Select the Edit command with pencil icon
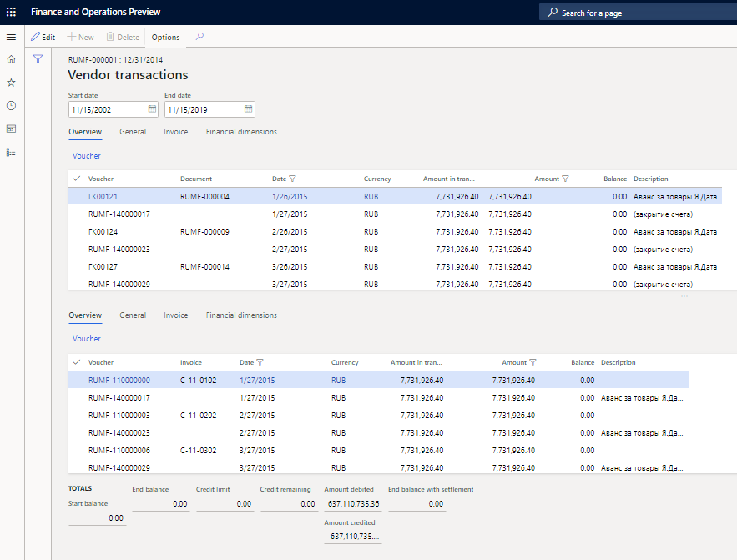The image size is (737, 560). pyautogui.click(x=43, y=37)
